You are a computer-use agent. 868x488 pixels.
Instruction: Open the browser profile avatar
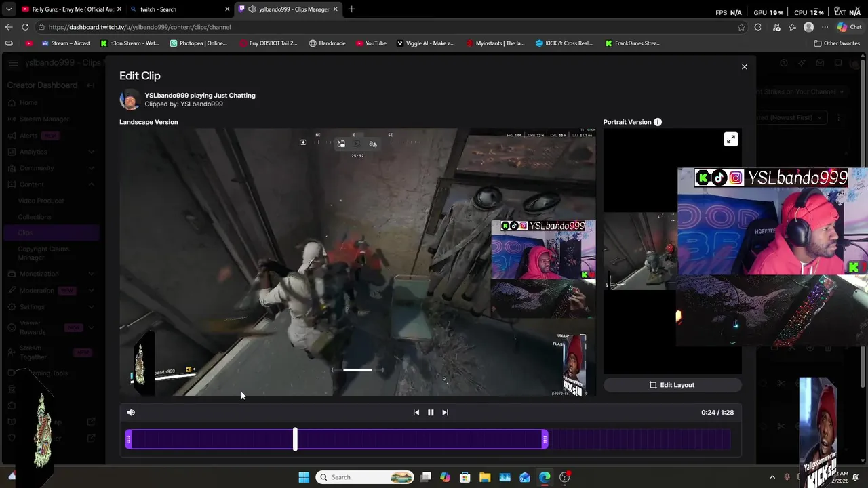click(808, 27)
